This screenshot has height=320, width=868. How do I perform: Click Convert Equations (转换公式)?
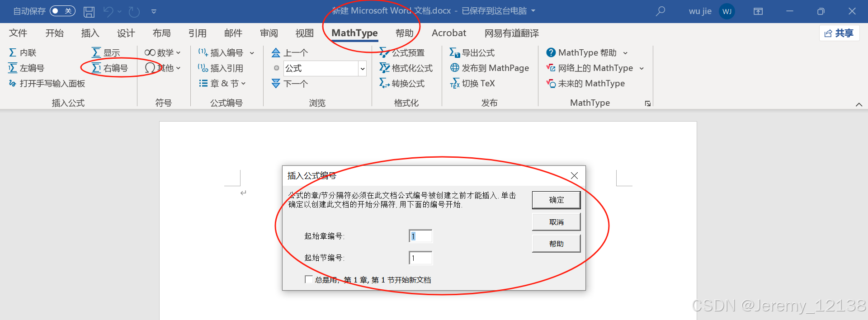click(x=402, y=84)
